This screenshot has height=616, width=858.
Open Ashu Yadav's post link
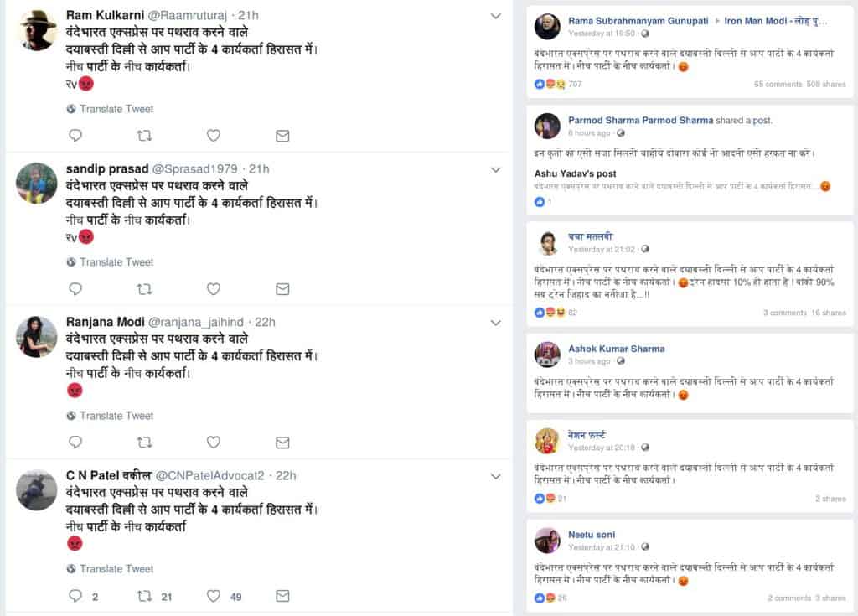pos(563,173)
